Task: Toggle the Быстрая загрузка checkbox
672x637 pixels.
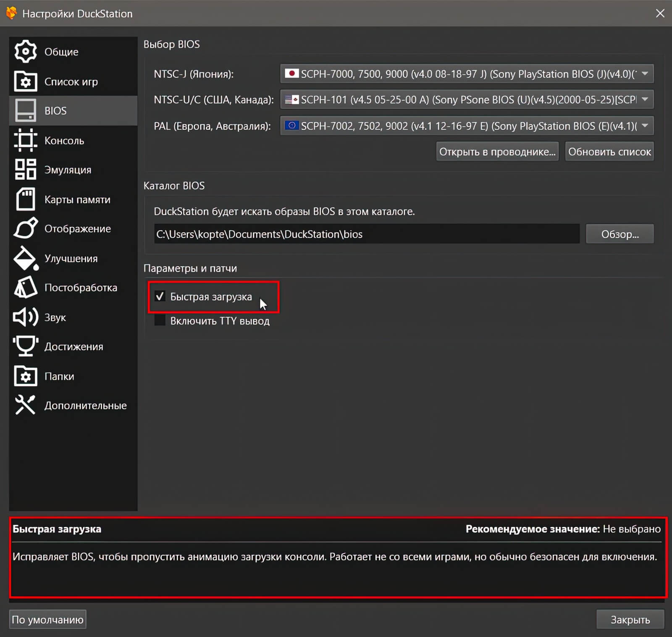Action: pos(160,296)
